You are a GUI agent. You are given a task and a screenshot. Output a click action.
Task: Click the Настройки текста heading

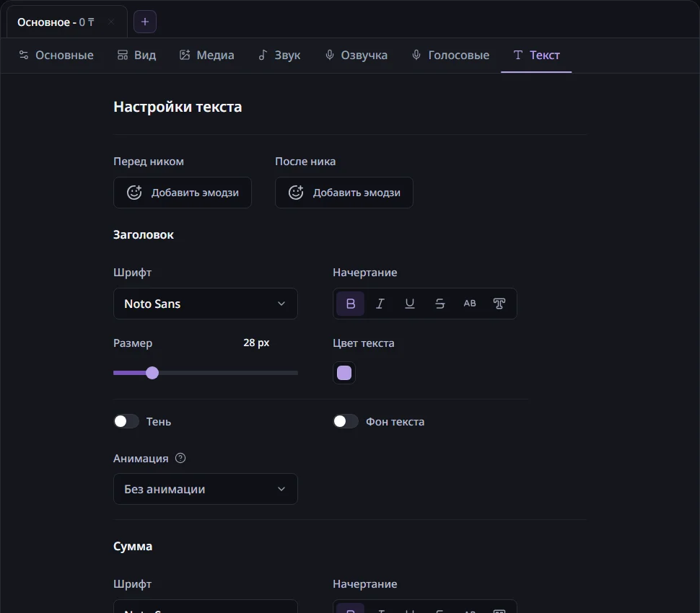click(x=178, y=107)
